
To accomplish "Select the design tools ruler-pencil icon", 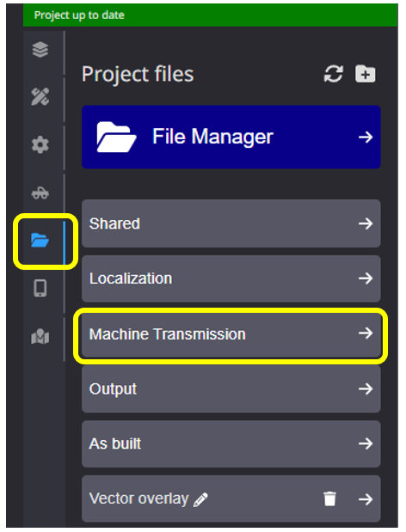I will [x=40, y=97].
